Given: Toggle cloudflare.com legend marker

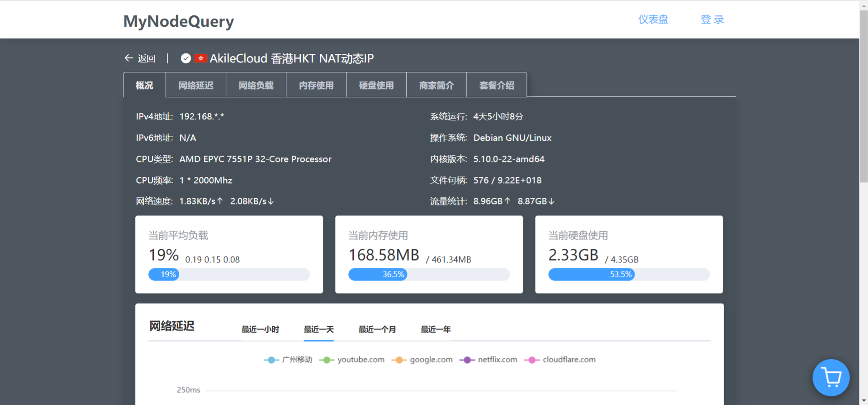Looking at the screenshot, I should coord(560,360).
